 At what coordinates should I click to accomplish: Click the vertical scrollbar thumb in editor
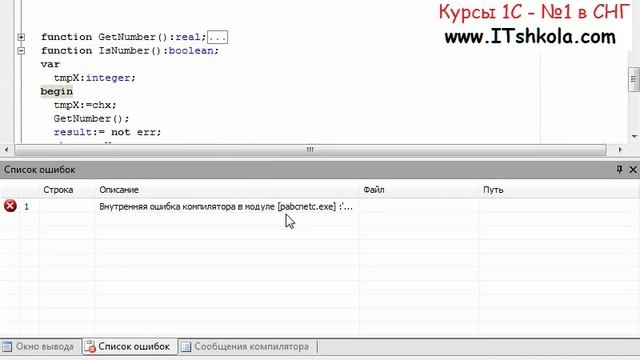pyautogui.click(x=633, y=79)
